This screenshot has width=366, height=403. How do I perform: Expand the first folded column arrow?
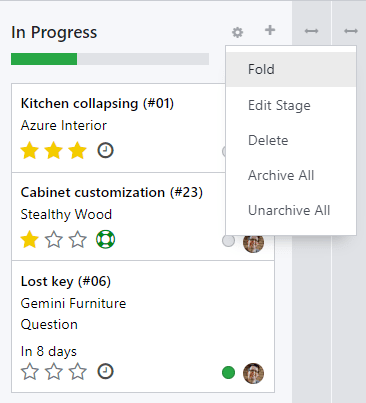[311, 31]
